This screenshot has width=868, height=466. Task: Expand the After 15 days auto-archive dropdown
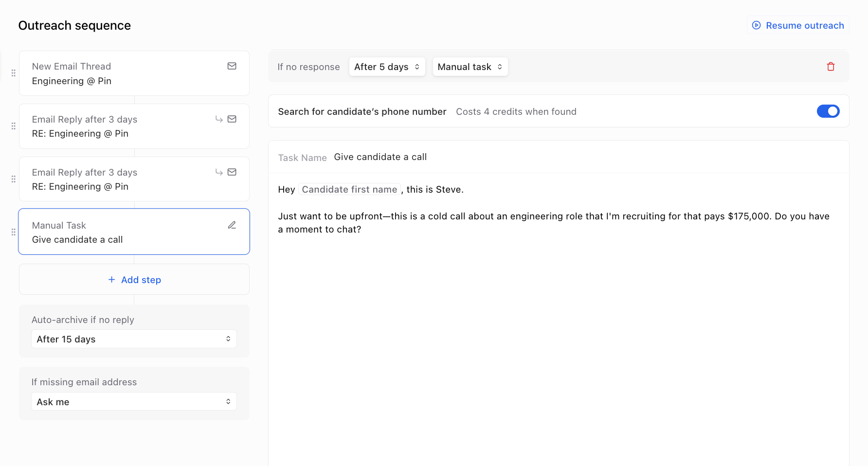[134, 339]
